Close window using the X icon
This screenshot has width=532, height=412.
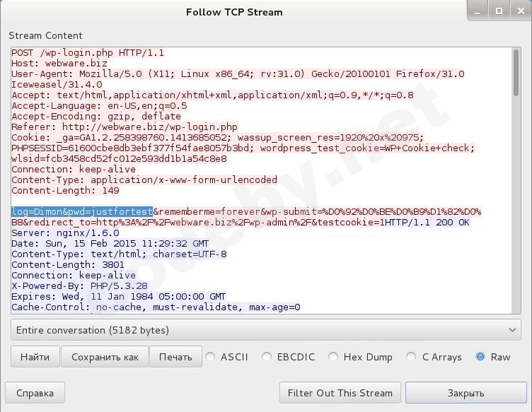click(x=521, y=11)
